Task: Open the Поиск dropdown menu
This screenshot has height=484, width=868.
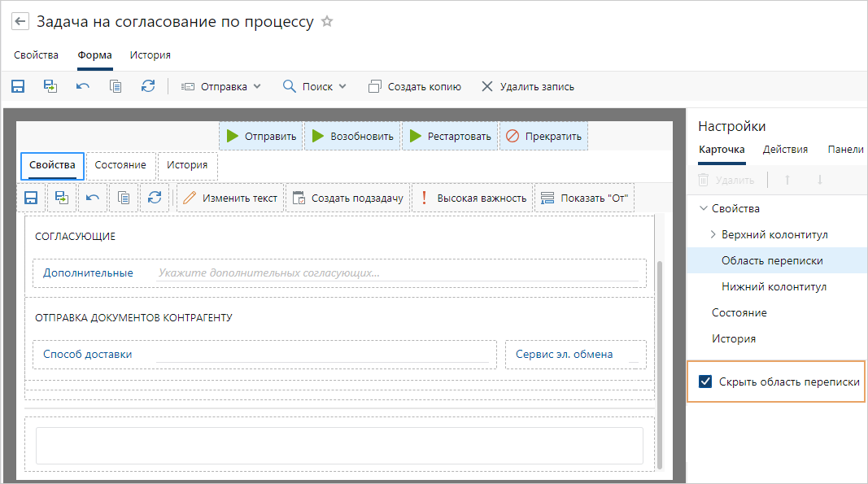Action: 315,86
